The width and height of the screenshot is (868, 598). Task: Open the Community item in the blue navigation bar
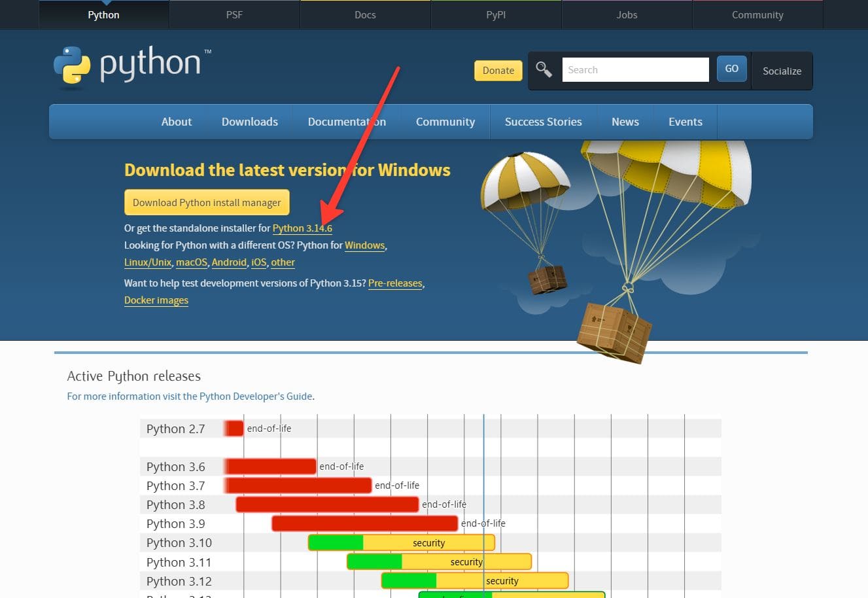(445, 122)
